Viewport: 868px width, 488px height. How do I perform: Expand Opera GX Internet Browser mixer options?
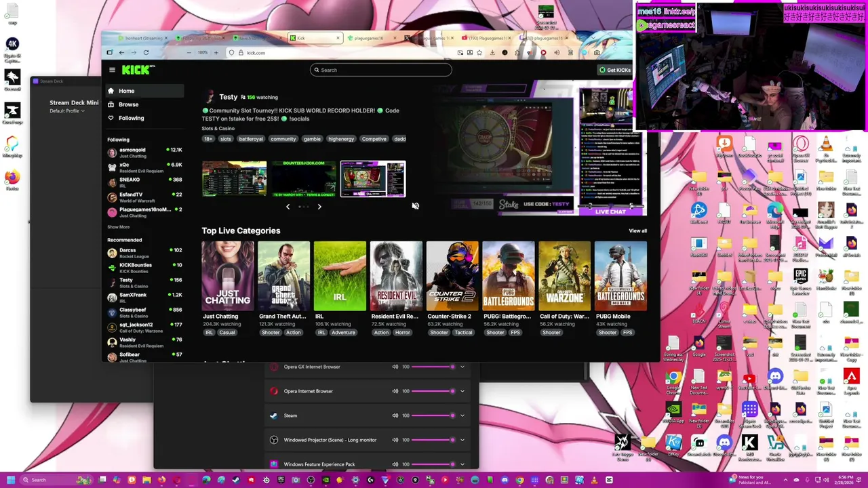point(462,367)
